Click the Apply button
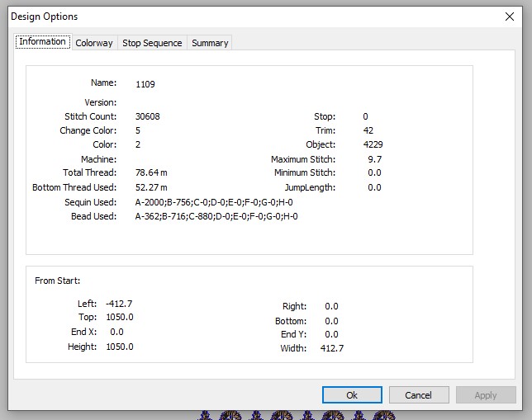 486,395
